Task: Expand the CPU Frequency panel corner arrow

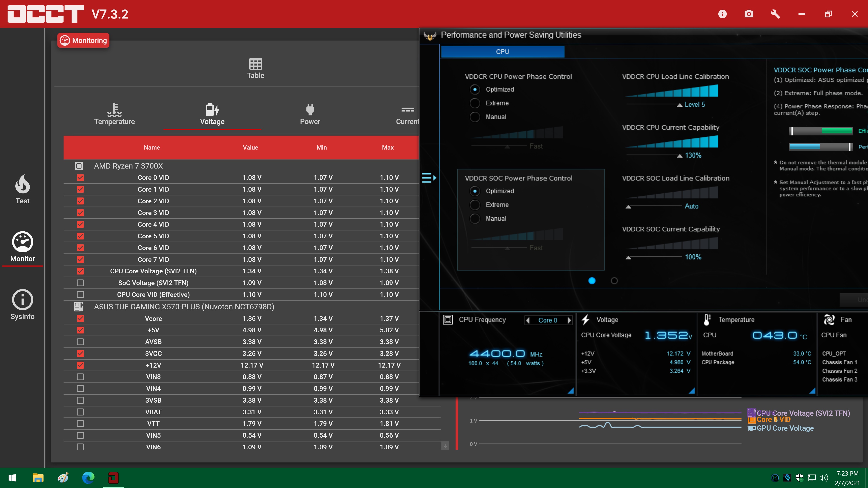Action: [x=571, y=390]
